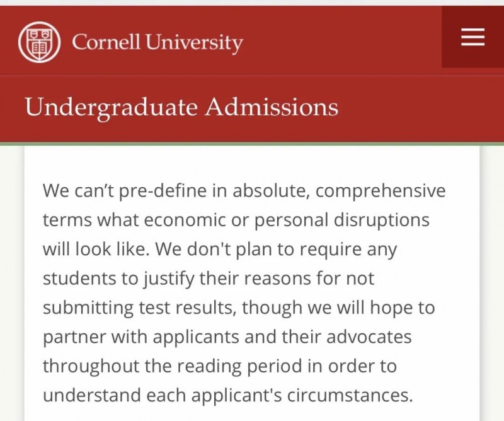The width and height of the screenshot is (504, 421).
Task: Click the word "Cornell" in the header
Action: click(106, 42)
